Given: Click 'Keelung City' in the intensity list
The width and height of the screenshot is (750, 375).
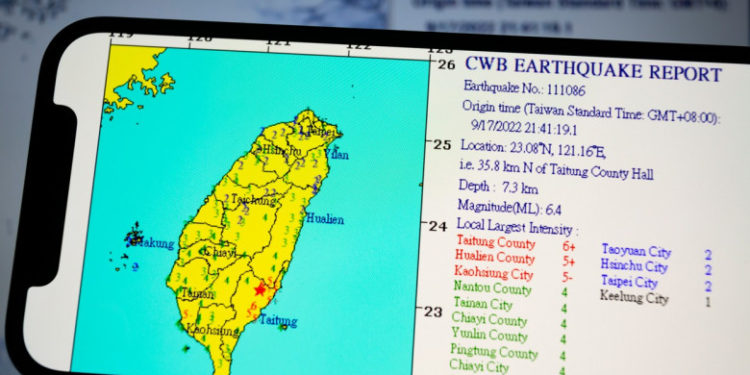Looking at the screenshot, I should (x=634, y=298).
